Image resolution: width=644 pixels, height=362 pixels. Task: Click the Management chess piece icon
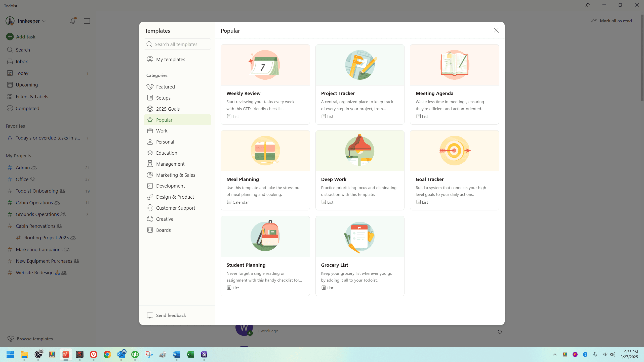[150, 164]
